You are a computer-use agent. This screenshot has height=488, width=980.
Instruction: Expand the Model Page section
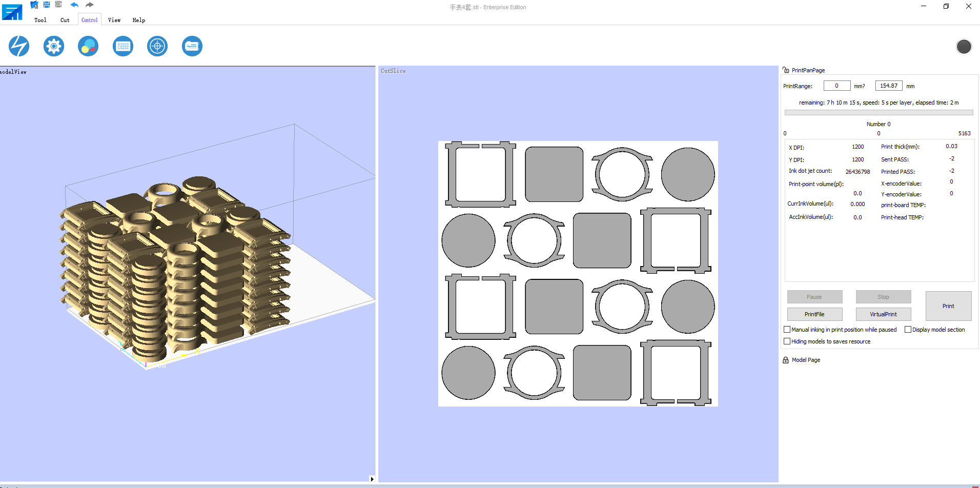[x=805, y=360]
